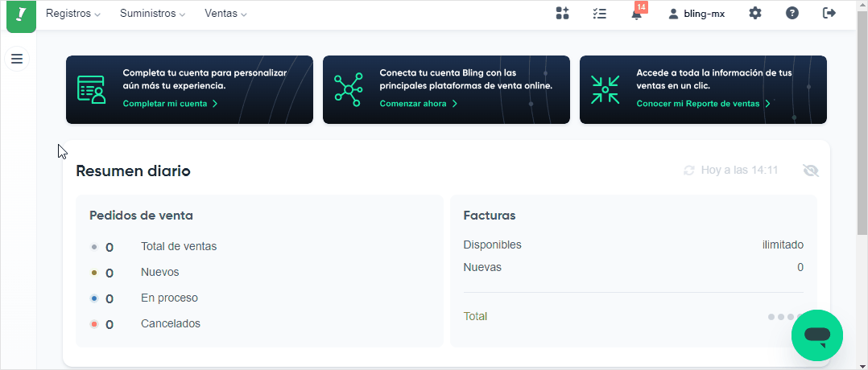Open the green chat support bubble

tap(817, 335)
